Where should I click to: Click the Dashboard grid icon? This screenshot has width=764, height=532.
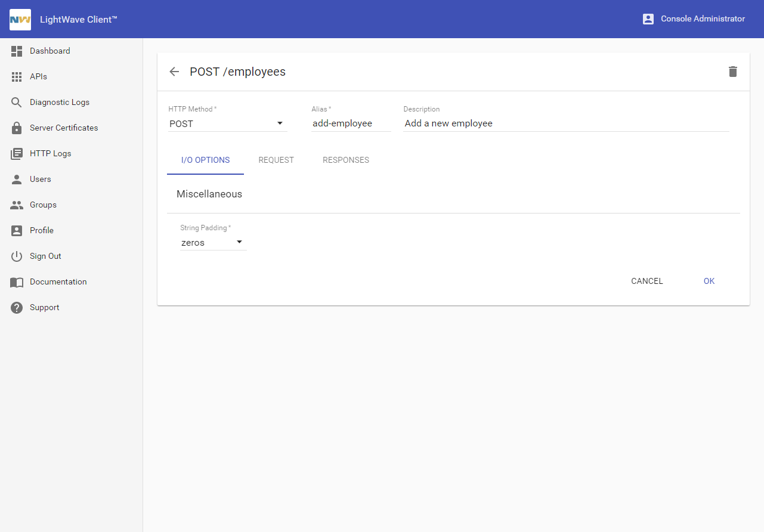(x=17, y=51)
